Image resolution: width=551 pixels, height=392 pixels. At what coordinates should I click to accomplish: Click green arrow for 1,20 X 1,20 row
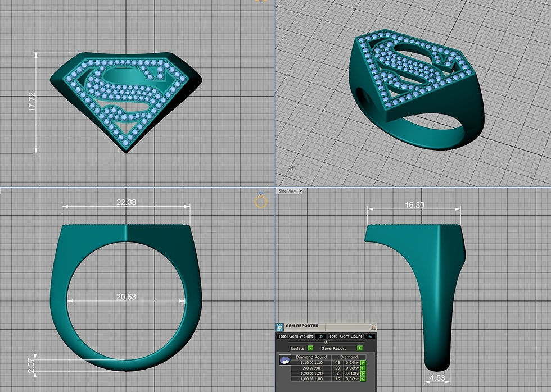click(363, 373)
